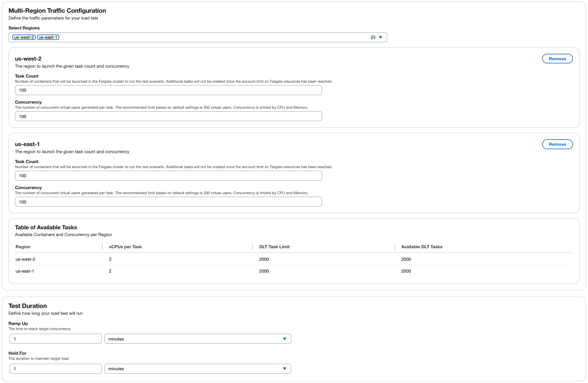Open the Ramp Up minutes unit dropdown
588x383 pixels.
click(x=198, y=339)
